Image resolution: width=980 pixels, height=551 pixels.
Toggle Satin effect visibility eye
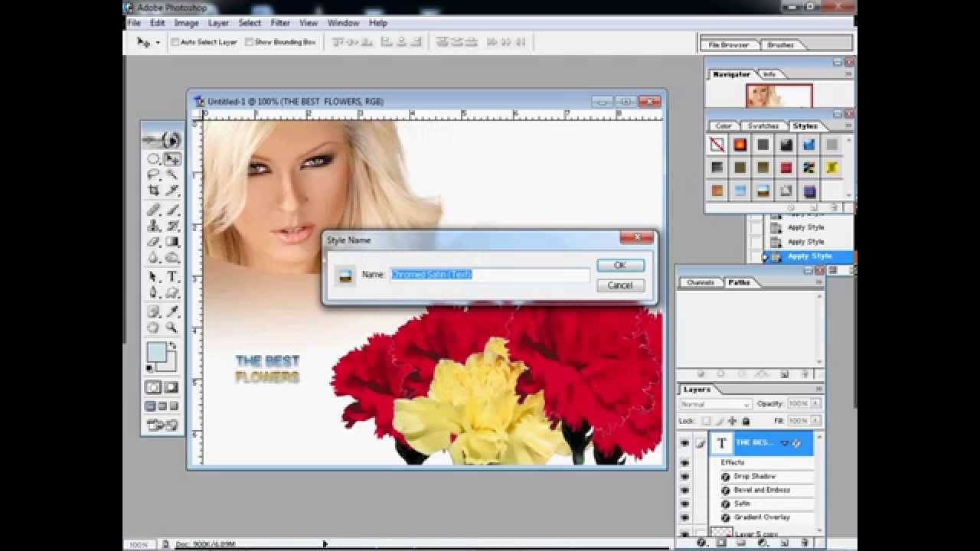pyautogui.click(x=684, y=504)
